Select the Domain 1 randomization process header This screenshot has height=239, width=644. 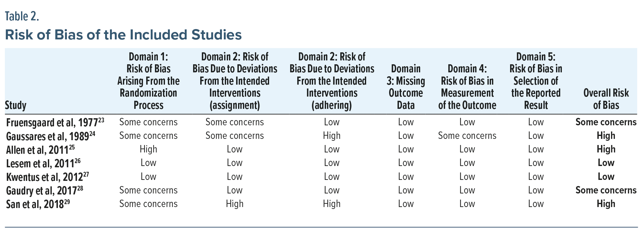point(148,81)
